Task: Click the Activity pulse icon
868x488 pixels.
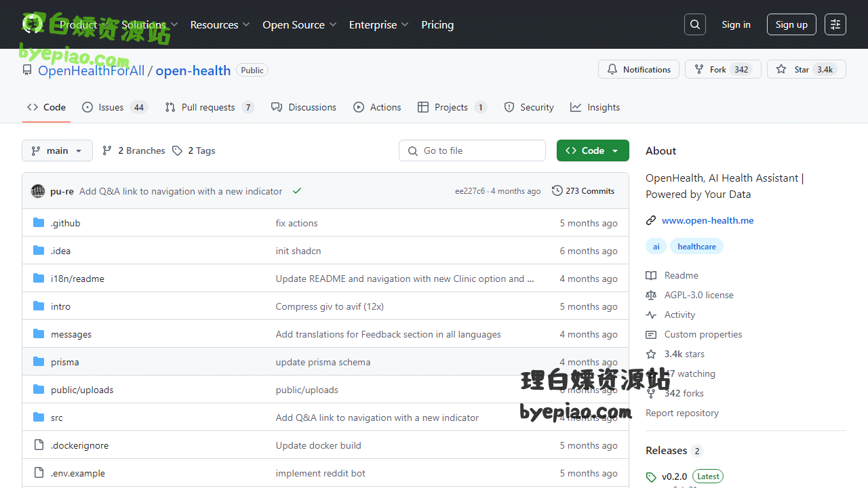Action: coord(651,314)
